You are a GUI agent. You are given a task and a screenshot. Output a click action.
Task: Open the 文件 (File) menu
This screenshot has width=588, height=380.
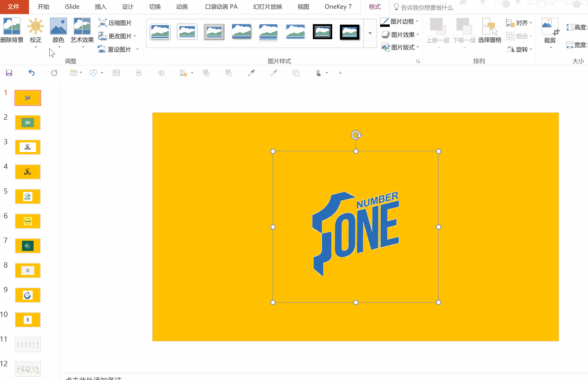click(14, 7)
